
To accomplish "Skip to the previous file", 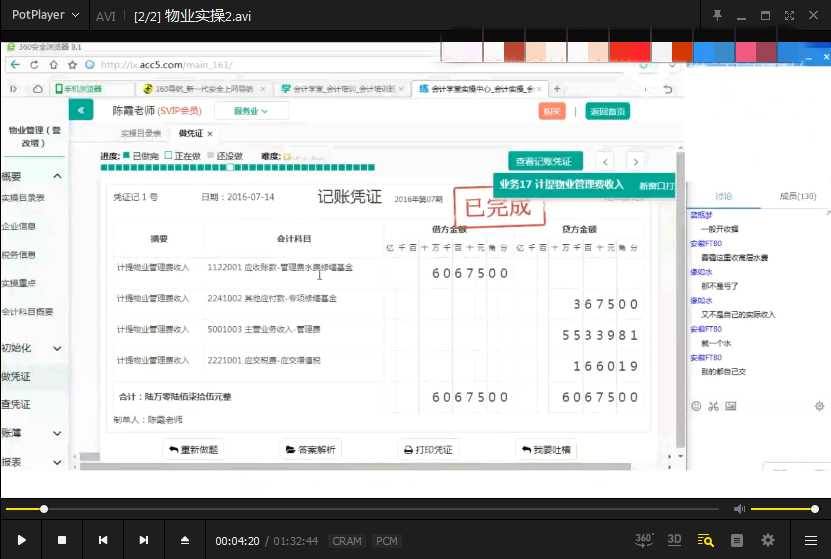I will tap(103, 540).
